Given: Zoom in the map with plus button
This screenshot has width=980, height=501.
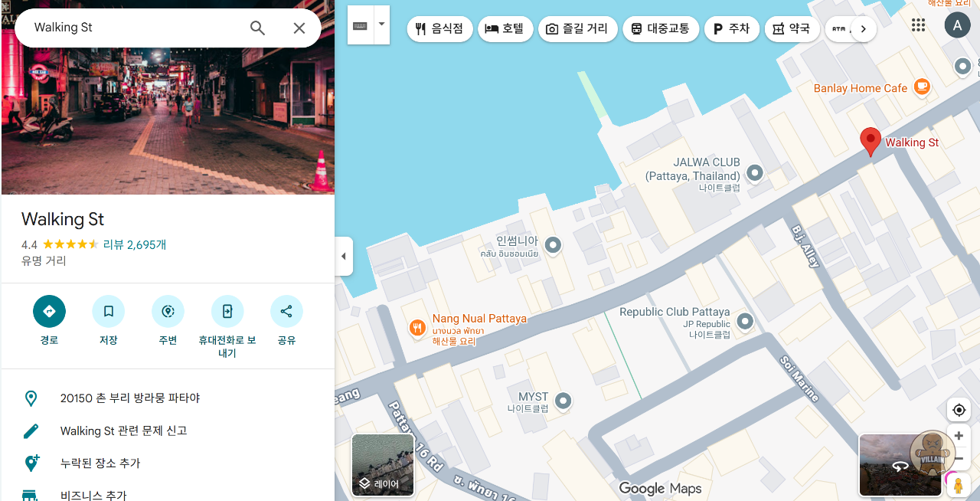Looking at the screenshot, I should click(x=959, y=436).
